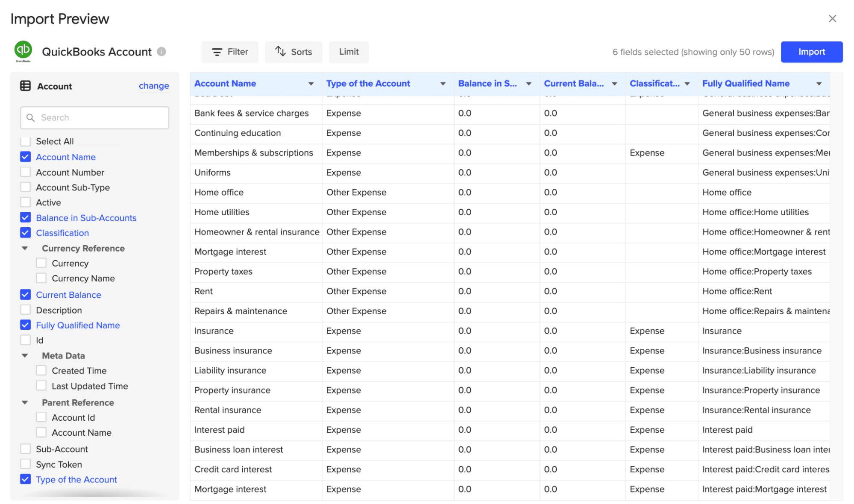
Task: Select the Rental insurance cell
Action: tap(256, 410)
